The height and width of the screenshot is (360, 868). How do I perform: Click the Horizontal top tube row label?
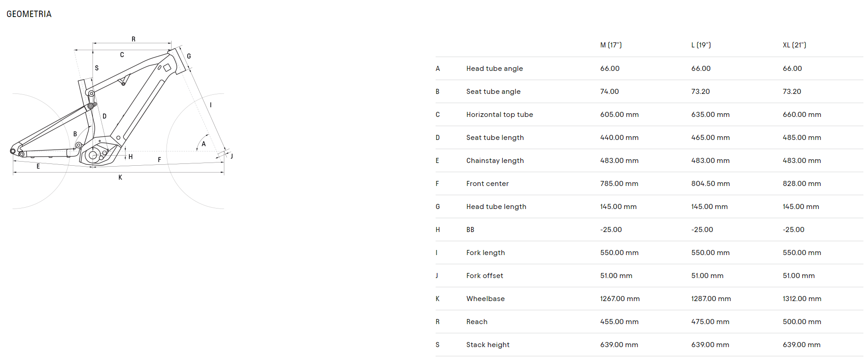click(500, 115)
